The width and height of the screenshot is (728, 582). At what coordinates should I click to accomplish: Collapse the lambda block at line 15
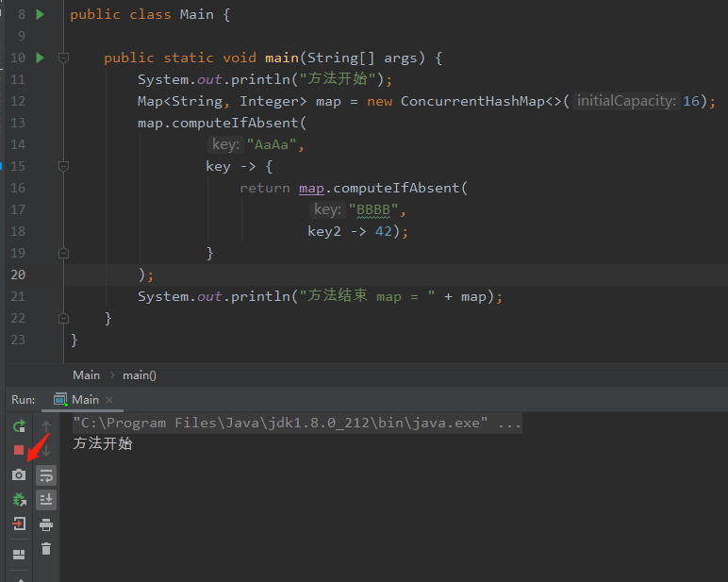coord(63,166)
